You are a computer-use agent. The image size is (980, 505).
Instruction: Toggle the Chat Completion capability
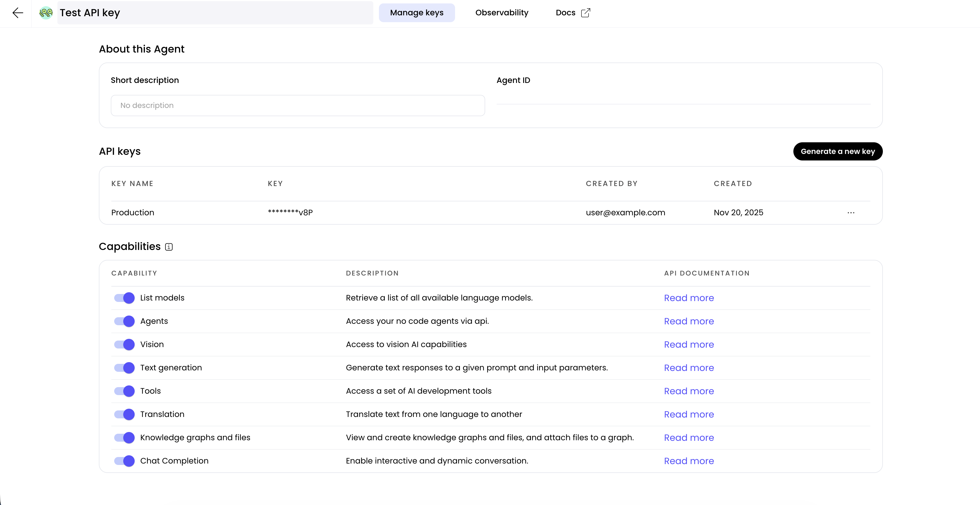coord(124,461)
